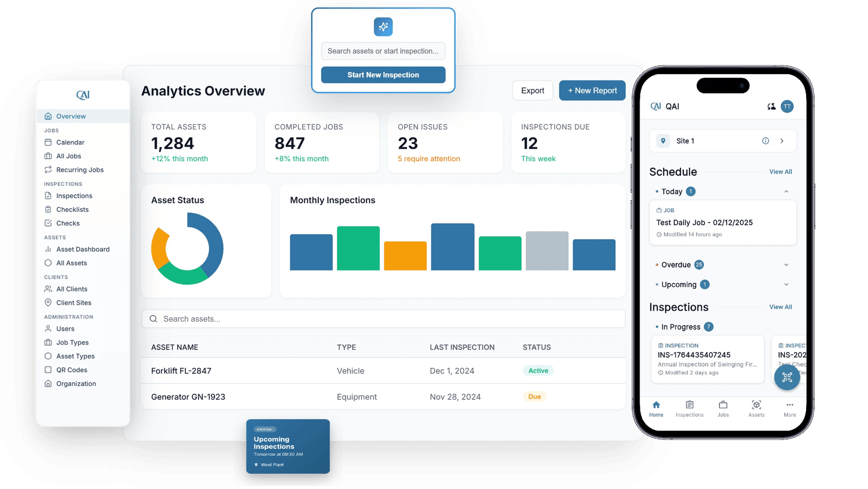Open the More tab on phone
The height and width of the screenshot is (489, 868).
(790, 409)
